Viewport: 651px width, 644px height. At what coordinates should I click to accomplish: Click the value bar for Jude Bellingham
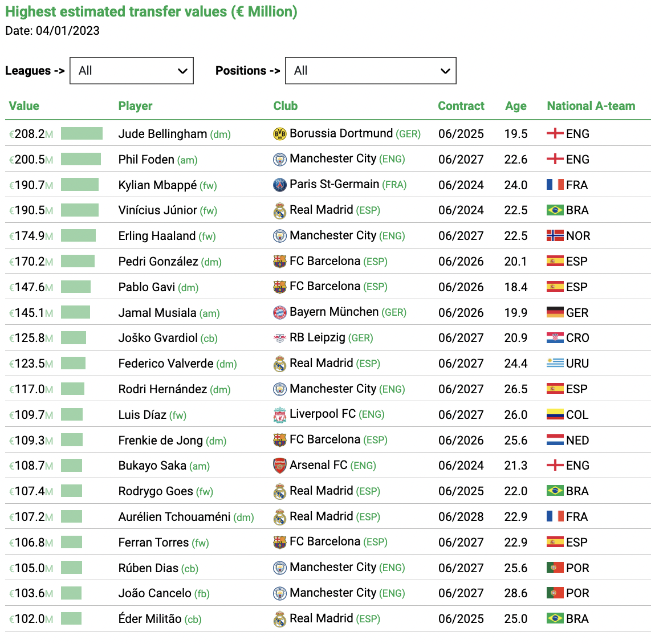82,133
